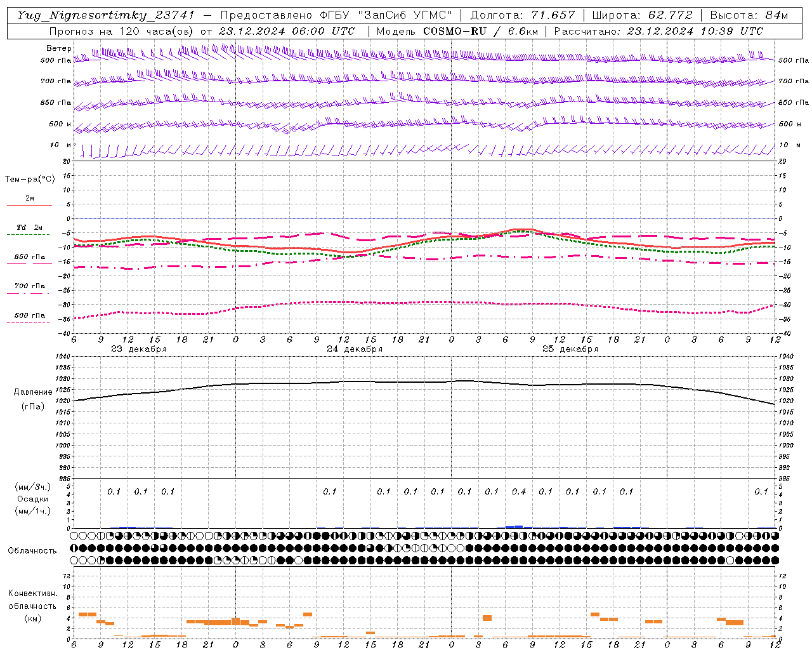Viewport: 812px width, 650px height.
Task: Click the Долгота: 71.657 value
Action: [523, 15]
